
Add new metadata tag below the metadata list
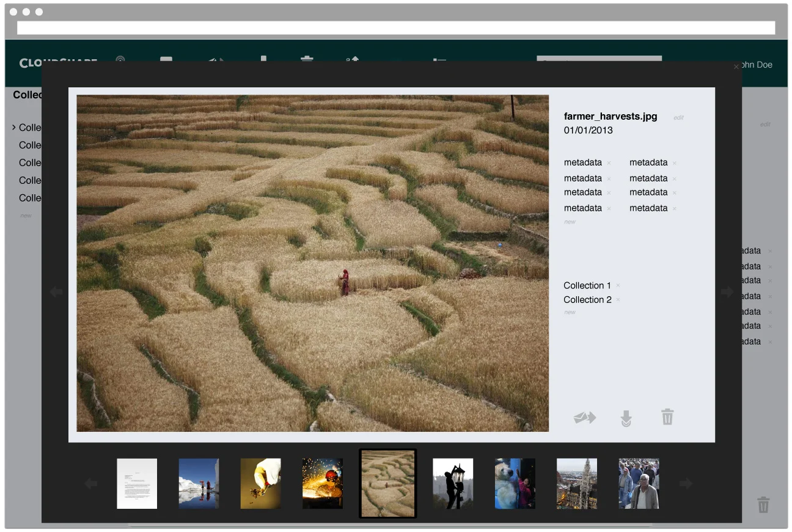click(x=570, y=222)
